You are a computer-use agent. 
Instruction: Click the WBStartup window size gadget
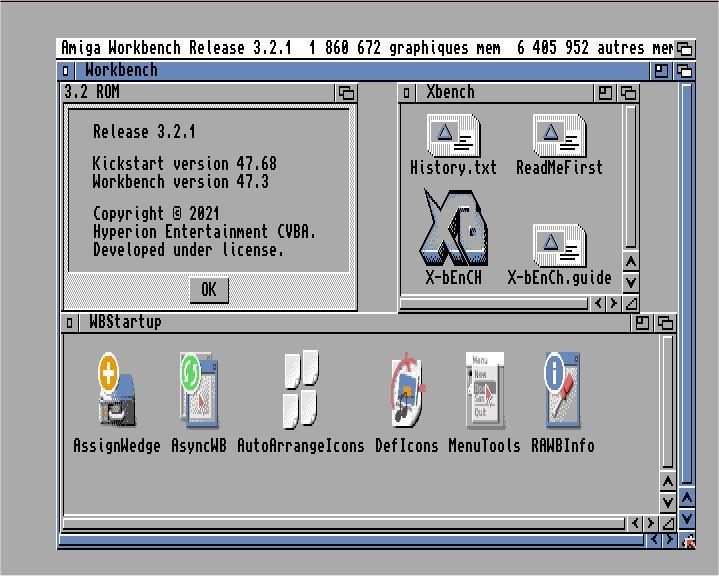[x=668, y=523]
